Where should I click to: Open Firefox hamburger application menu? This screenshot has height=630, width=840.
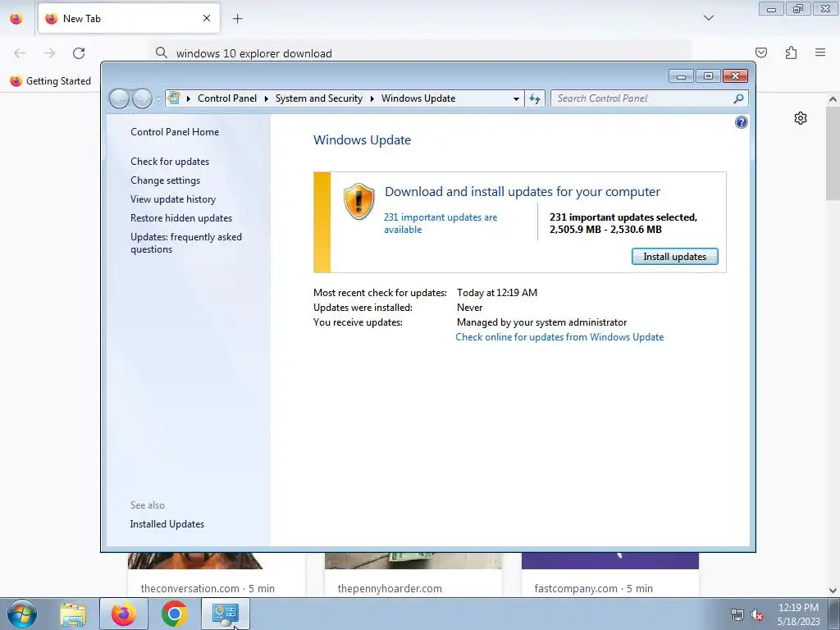click(820, 52)
